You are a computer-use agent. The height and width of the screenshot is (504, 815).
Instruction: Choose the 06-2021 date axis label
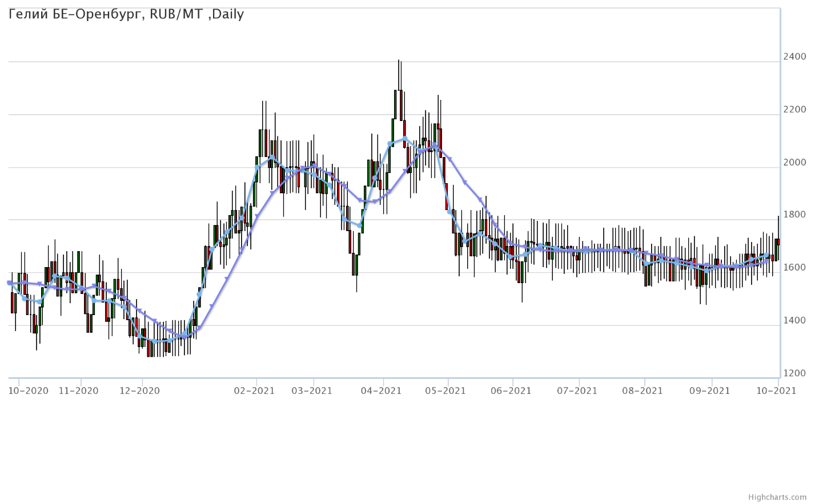(x=511, y=391)
